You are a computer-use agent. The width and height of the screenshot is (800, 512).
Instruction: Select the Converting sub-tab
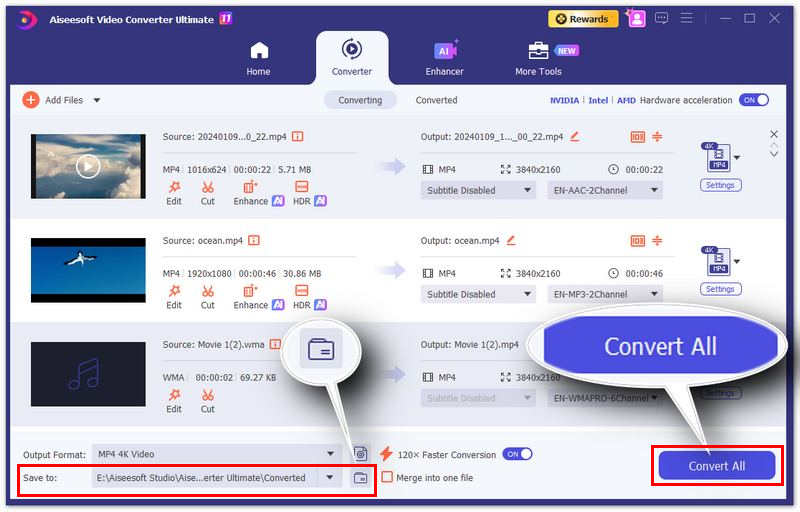[360, 100]
